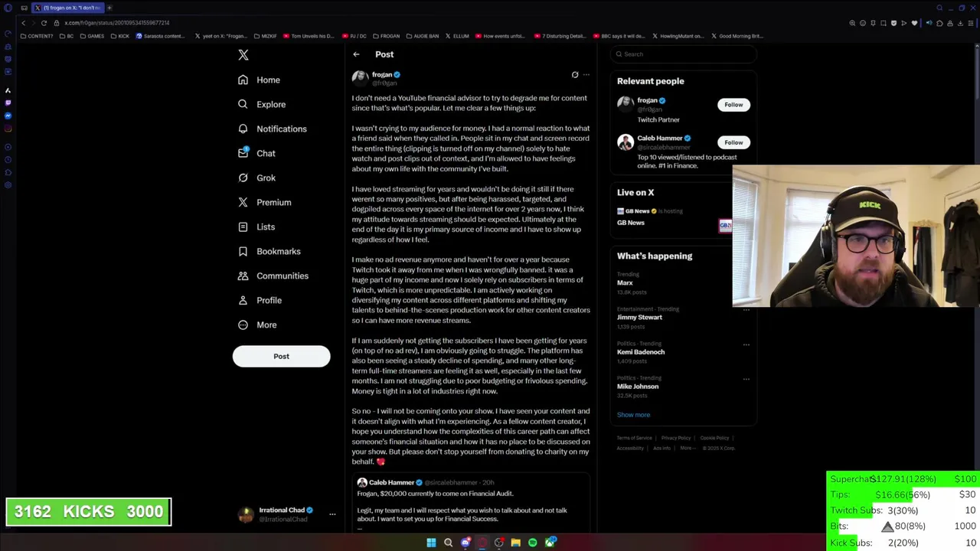Image resolution: width=980 pixels, height=551 pixels.
Task: Open the GB News live broadcast
Action: click(675, 217)
